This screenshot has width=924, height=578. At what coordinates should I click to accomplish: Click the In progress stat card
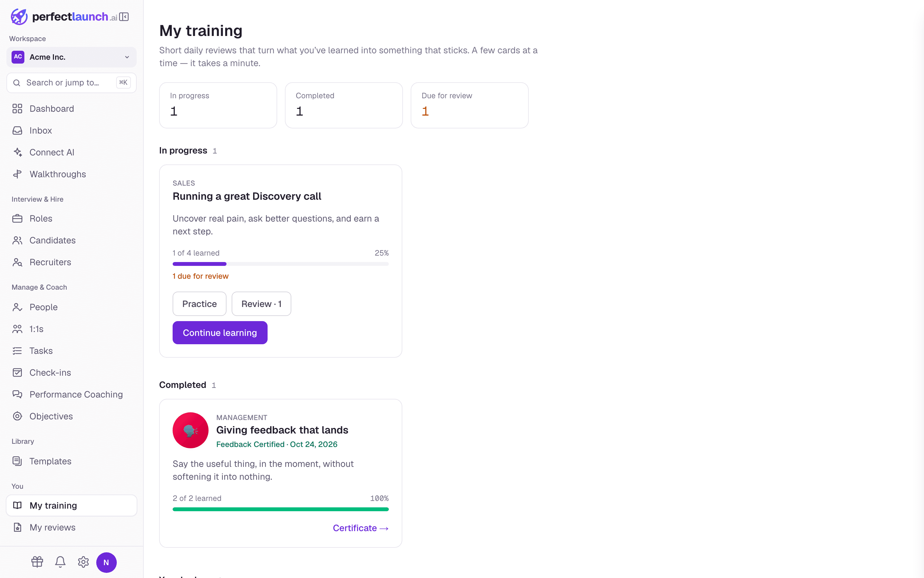pos(218,105)
